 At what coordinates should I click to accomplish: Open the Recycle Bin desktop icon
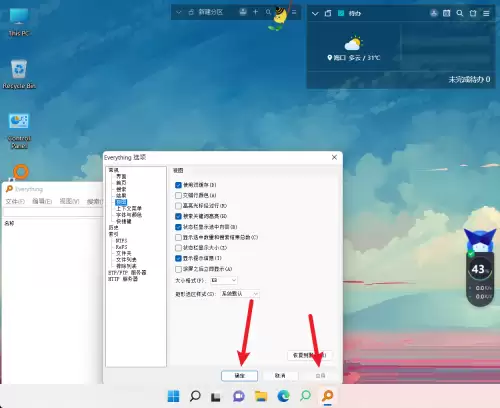(x=19, y=74)
